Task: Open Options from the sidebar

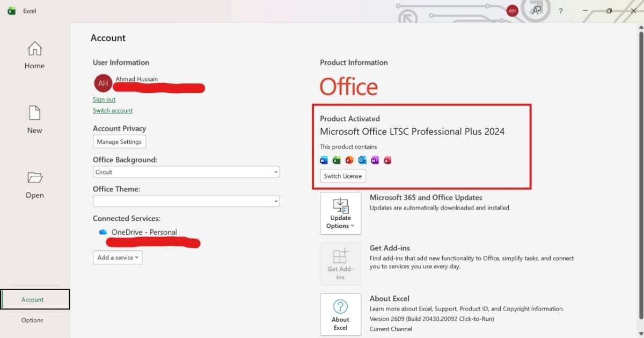Action: [x=32, y=320]
